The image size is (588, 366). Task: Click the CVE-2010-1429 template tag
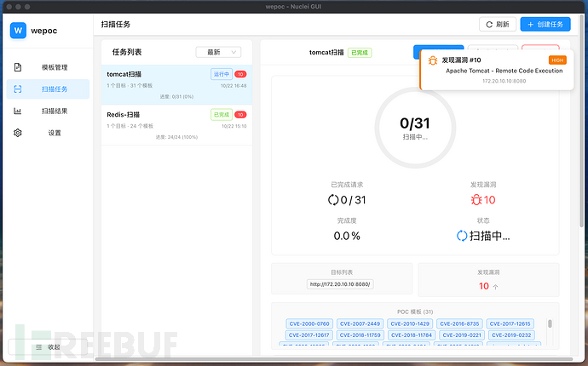click(x=410, y=323)
